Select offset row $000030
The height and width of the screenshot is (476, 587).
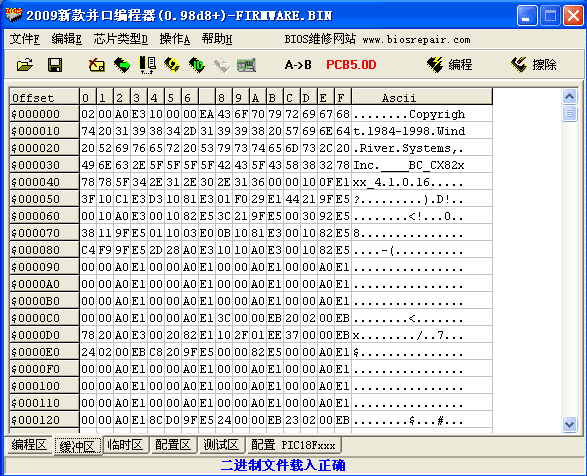tap(44, 165)
